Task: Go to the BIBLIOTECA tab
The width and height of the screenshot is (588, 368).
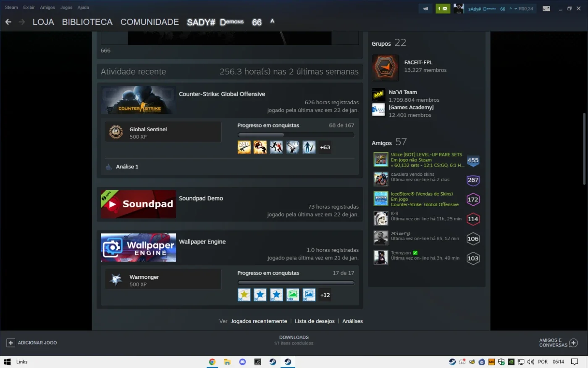Action: (x=87, y=22)
